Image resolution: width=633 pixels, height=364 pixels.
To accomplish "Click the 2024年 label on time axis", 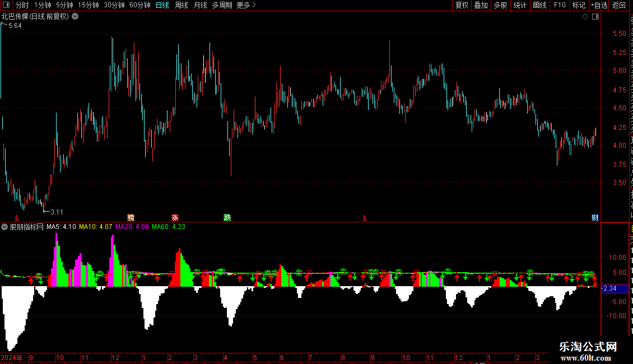I will tap(12, 357).
